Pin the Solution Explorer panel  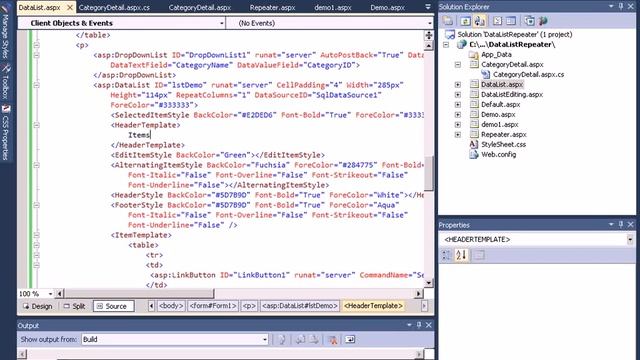621,7
